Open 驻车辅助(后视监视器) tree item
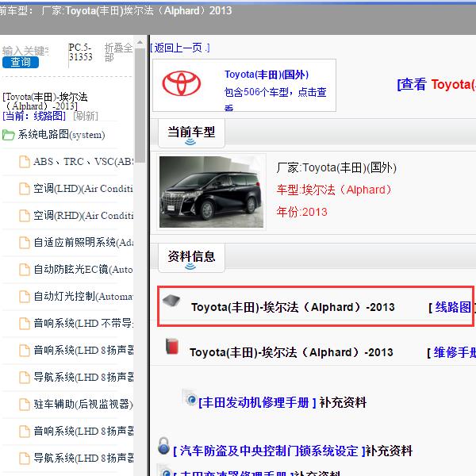The width and height of the screenshot is (476, 476). [x=83, y=404]
